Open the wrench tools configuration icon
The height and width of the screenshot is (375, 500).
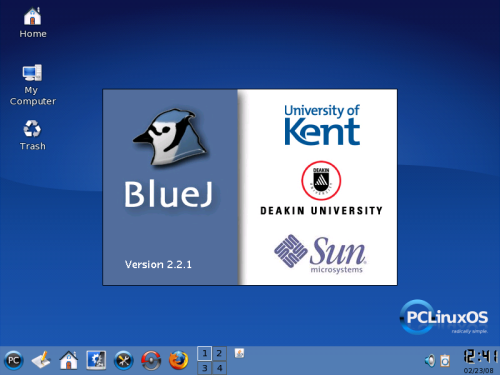[124, 360]
